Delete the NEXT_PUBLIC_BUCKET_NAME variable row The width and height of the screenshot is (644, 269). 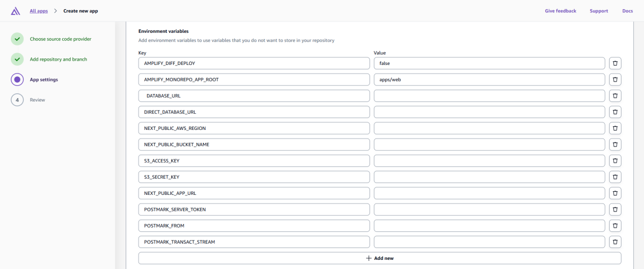click(x=615, y=144)
